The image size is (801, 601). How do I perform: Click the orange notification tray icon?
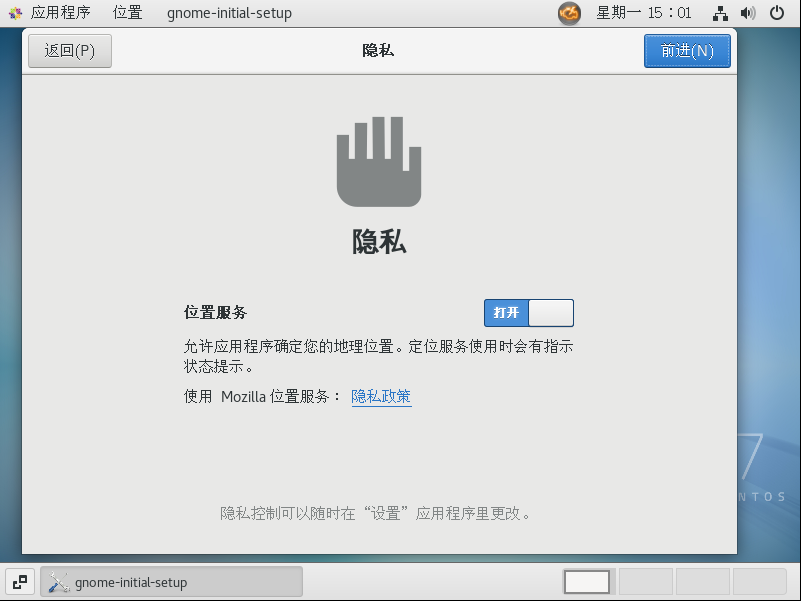[569, 13]
